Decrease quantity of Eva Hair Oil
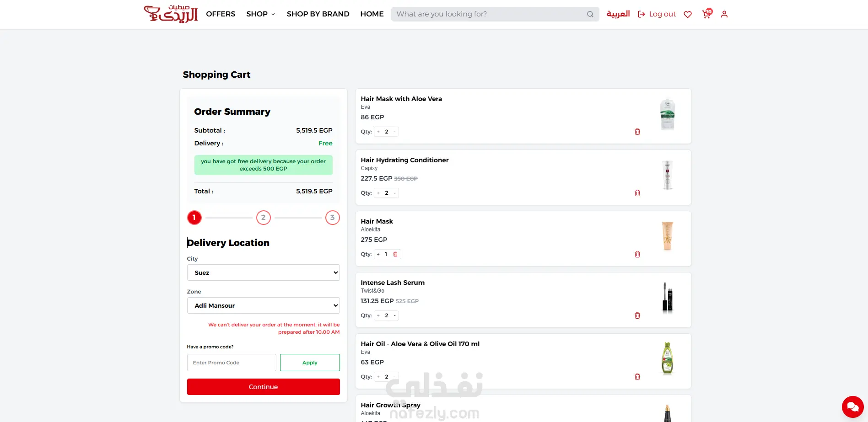This screenshot has width=868, height=422. (x=395, y=377)
